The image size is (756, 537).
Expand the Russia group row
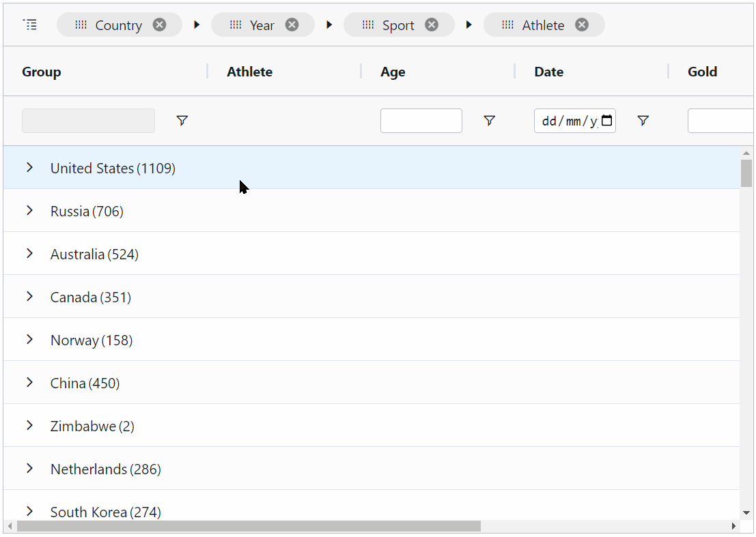click(x=29, y=211)
